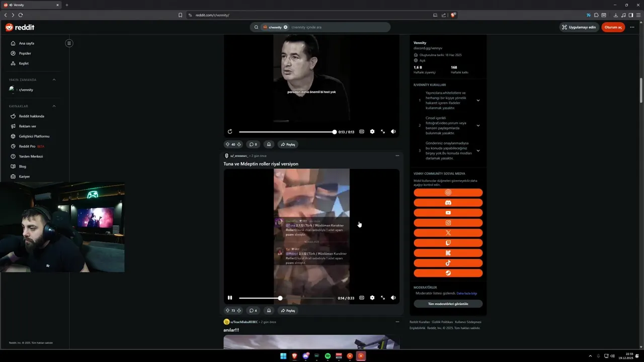Collapse the KAYNAKLAR section

(x=54, y=106)
